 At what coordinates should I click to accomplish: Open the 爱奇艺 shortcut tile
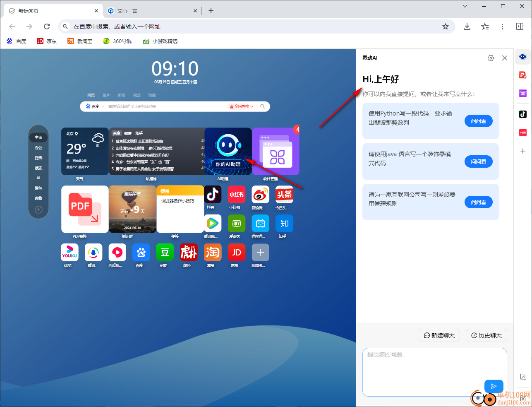point(237,224)
